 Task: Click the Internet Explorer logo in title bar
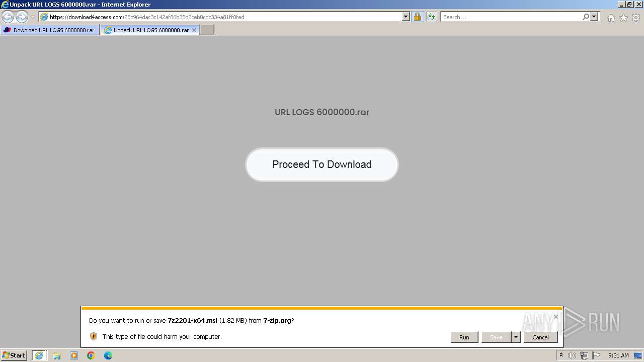[5, 5]
